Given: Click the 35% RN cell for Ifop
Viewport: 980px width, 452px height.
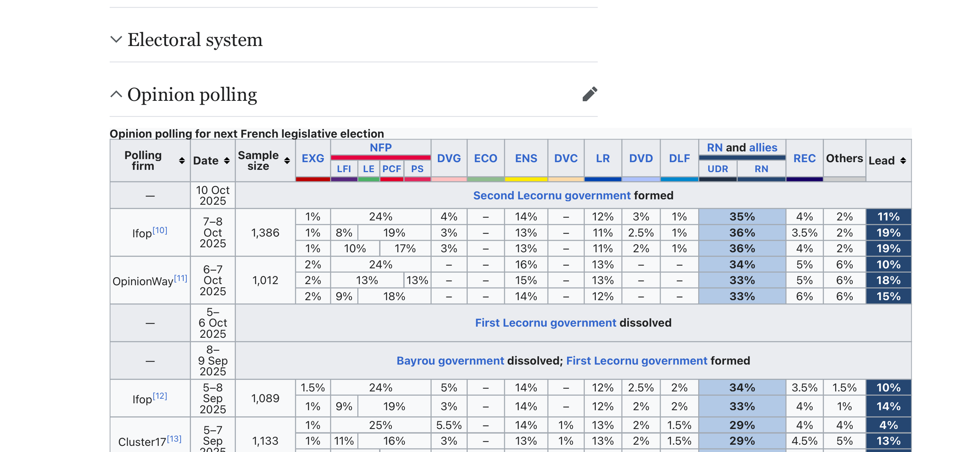Looking at the screenshot, I should pyautogui.click(x=742, y=217).
